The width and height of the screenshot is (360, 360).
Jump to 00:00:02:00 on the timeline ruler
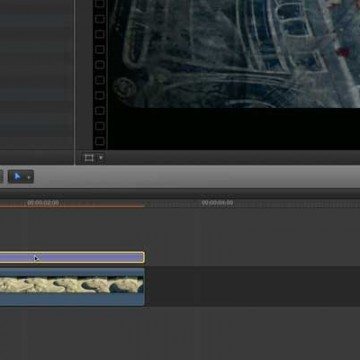pos(43,203)
